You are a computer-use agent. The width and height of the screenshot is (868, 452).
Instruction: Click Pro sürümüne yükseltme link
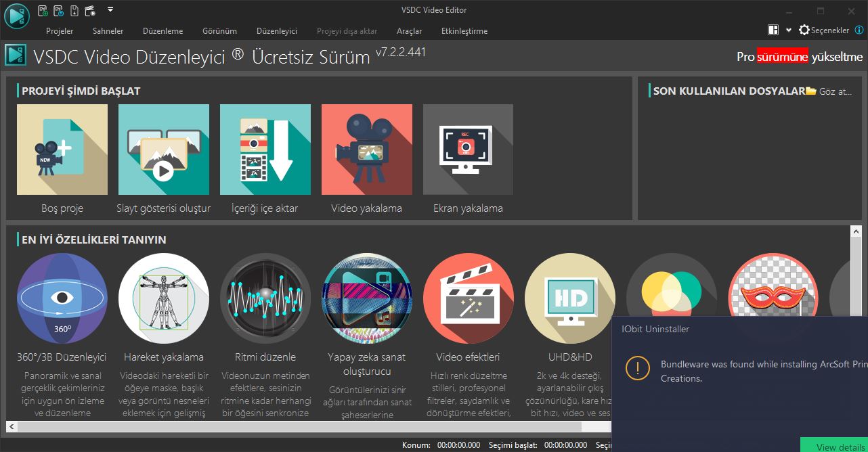point(800,57)
